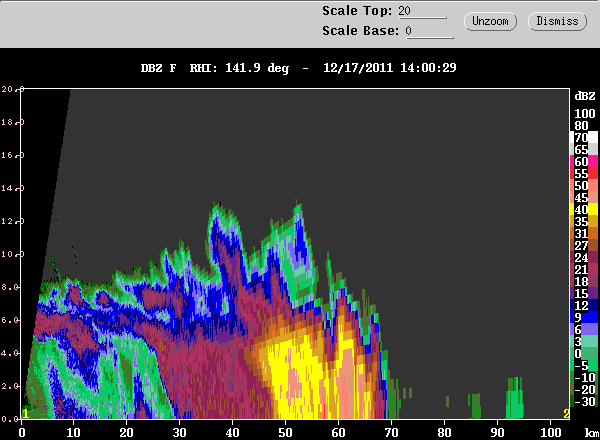Screen dimensions: 600x440
Task: Click the 'km' axis unit label
Action: pyautogui.click(x=592, y=433)
